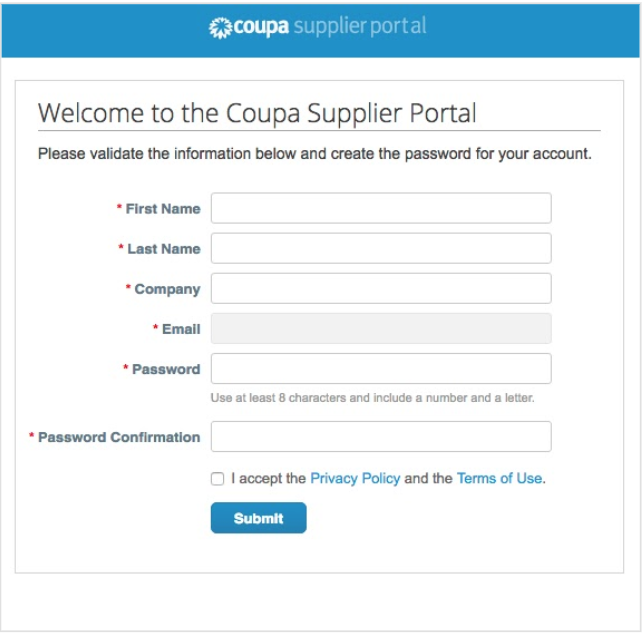The image size is (644, 637).
Task: Open the Privacy Policy link
Action: (355, 479)
